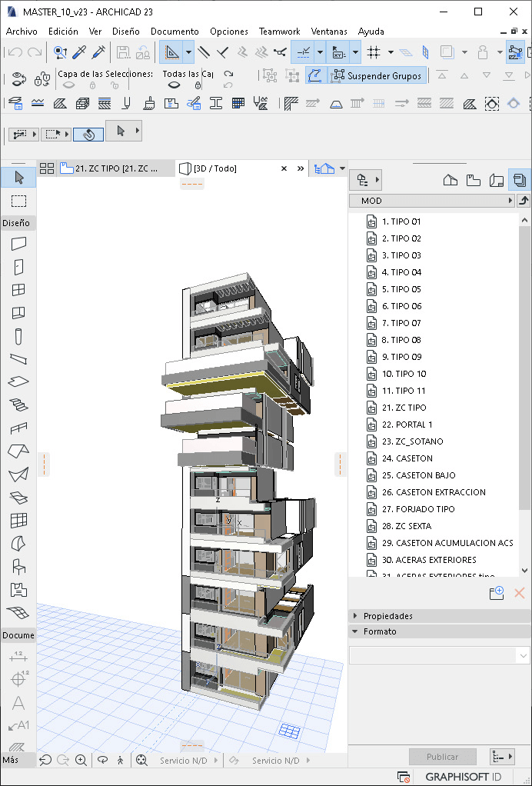Open the Tracker options dropdown arrow

[x=355, y=52]
